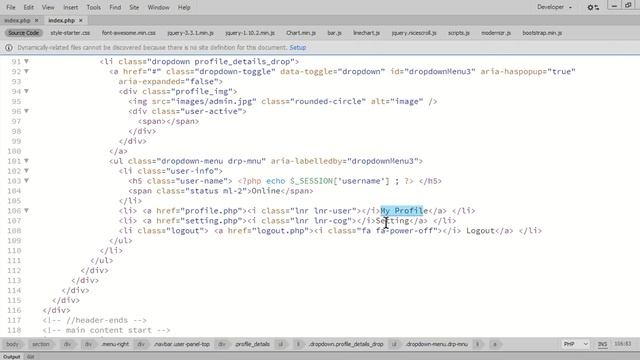Open the Insert menu
640x360 pixels.
point(70,7)
